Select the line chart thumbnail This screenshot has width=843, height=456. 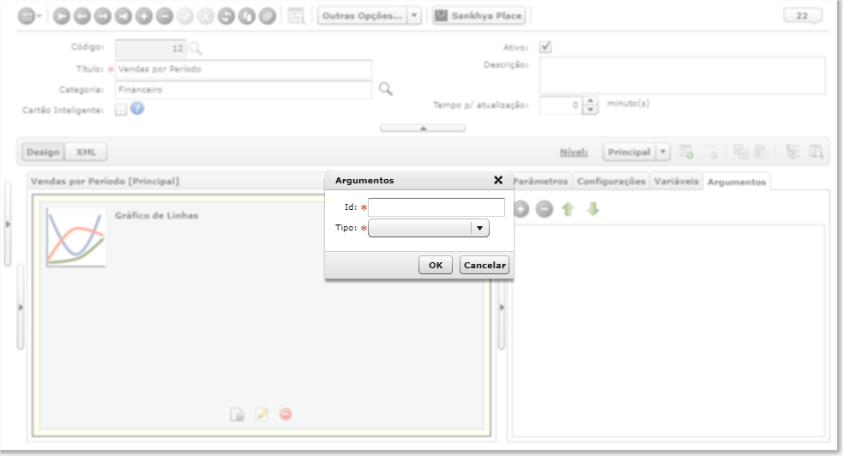76,238
